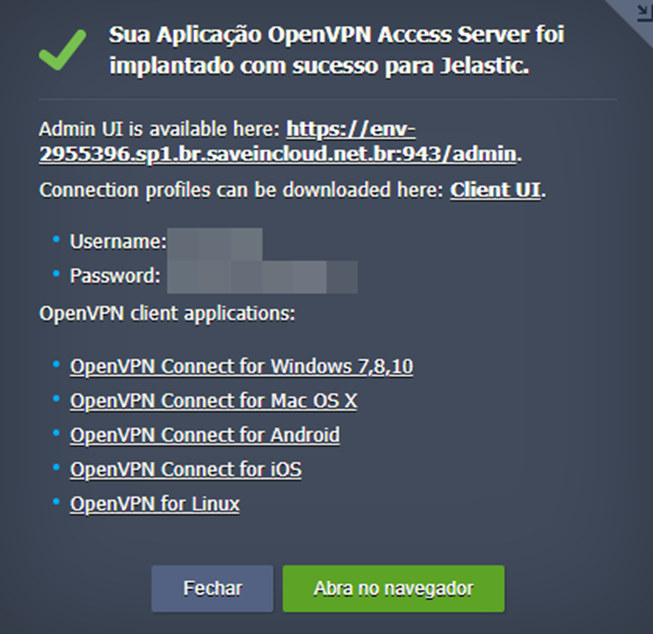Click the 'Admin UI is available here' text
The height and width of the screenshot is (634, 653).
160,129
